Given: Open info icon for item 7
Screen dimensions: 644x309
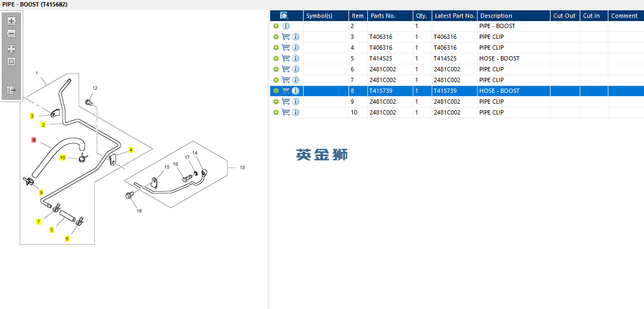Looking at the screenshot, I should point(296,80).
